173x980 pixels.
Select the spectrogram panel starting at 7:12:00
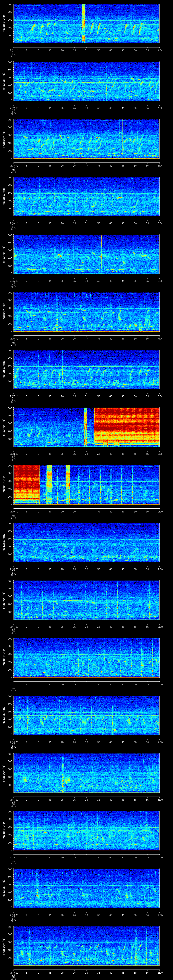[86, 657]
